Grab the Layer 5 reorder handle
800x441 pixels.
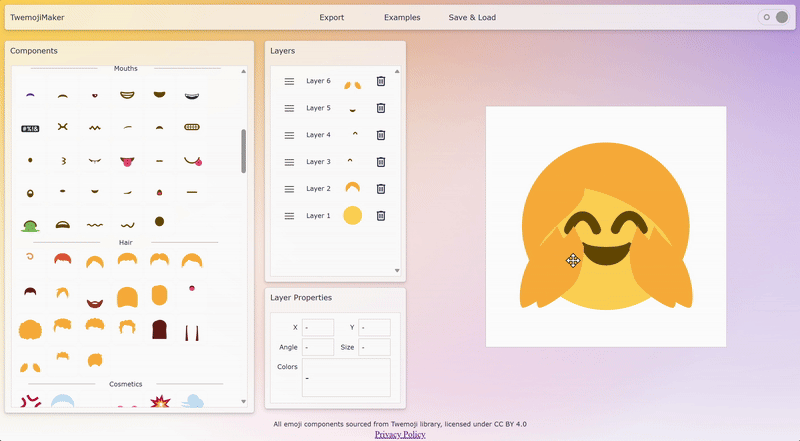[x=289, y=108]
